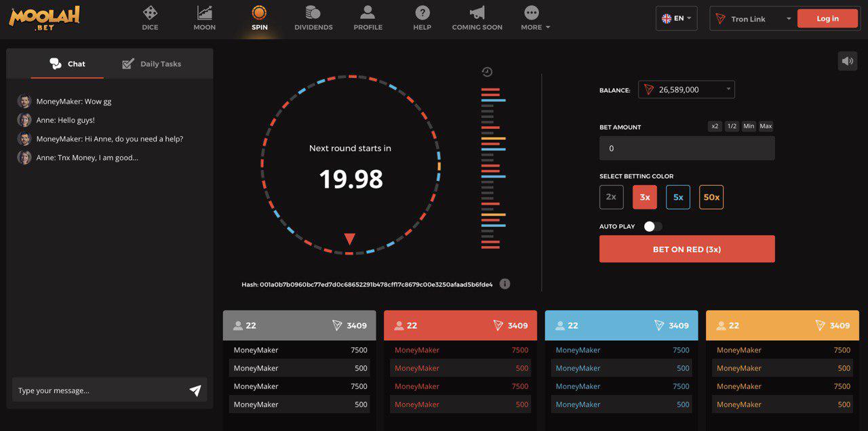
Task: Click the hash info icon
Action: point(505,284)
